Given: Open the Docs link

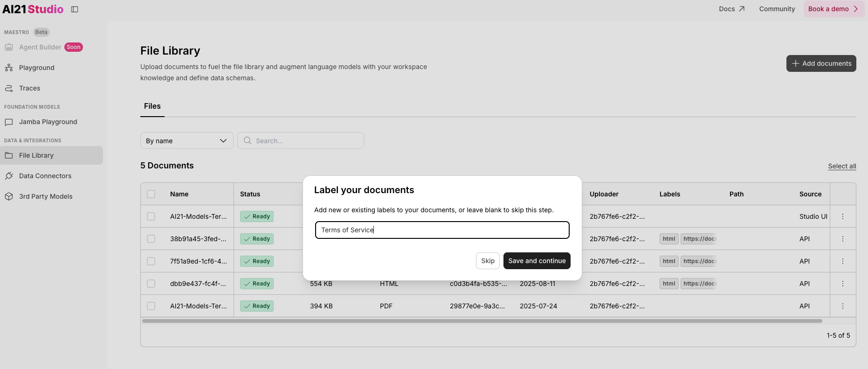Looking at the screenshot, I should 732,9.
